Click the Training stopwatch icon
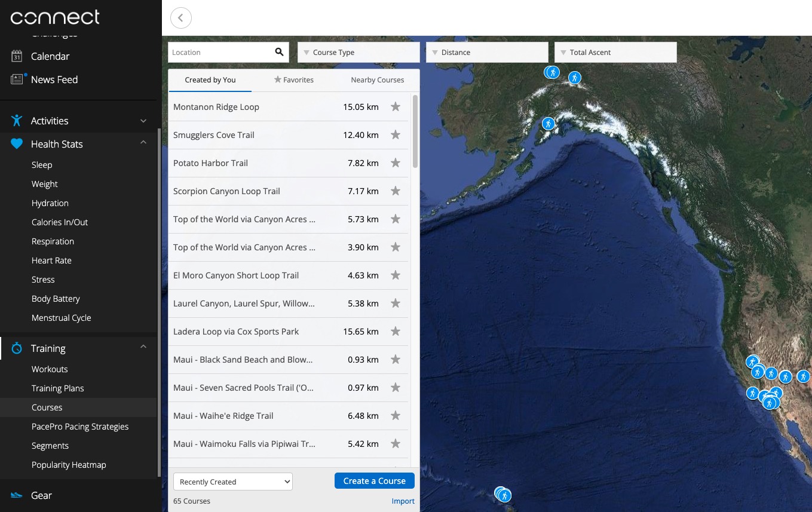This screenshot has height=512, width=812. 17,348
